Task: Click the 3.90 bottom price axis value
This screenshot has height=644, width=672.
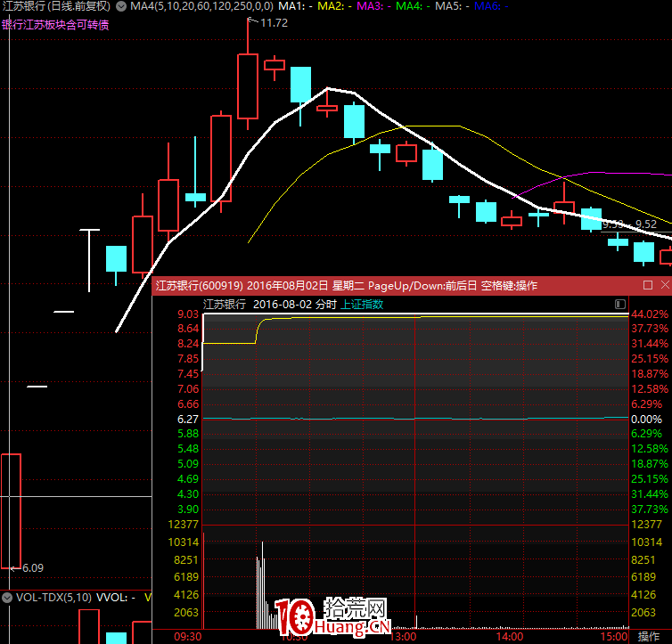Action: [188, 509]
